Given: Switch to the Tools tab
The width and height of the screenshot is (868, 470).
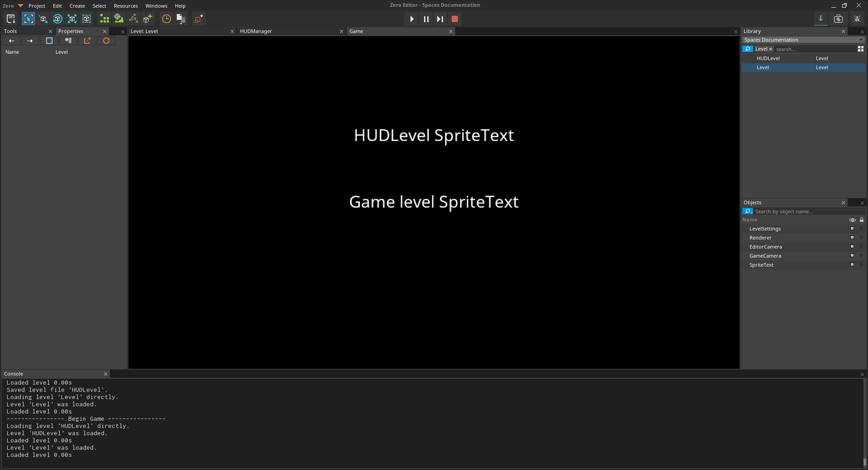Looking at the screenshot, I should click(x=28, y=31).
